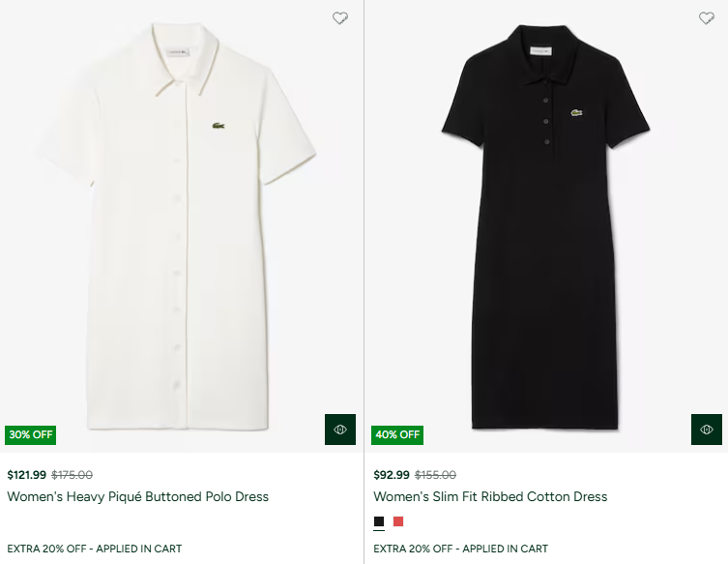The height and width of the screenshot is (564, 728).
Task: Click the 30% OFF badge
Action: tap(31, 434)
